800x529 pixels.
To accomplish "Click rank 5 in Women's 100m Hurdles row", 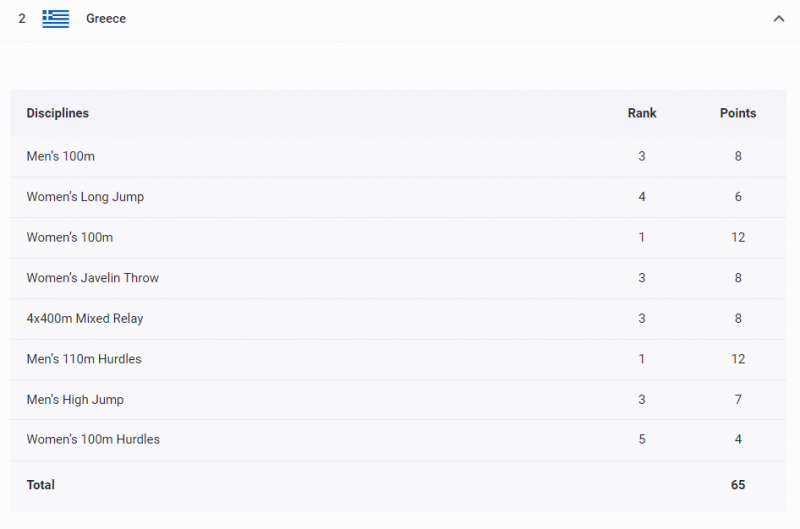I will click(642, 439).
